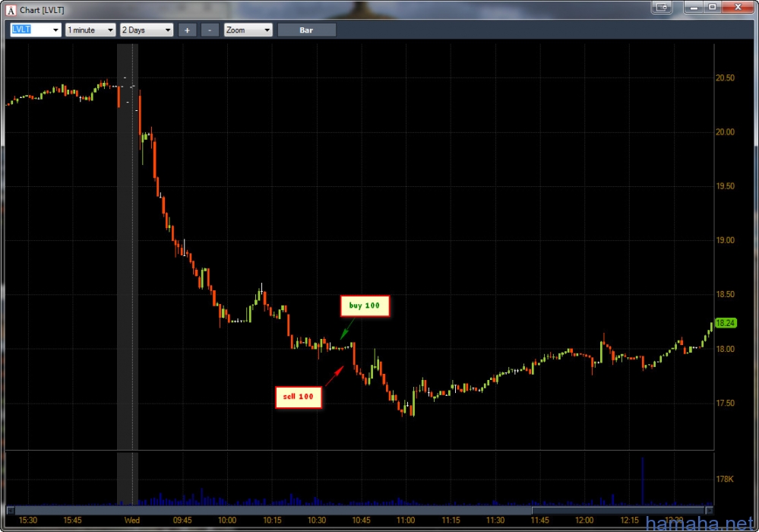Click the 11:45 time axis label
759x532 pixels.
tap(539, 521)
